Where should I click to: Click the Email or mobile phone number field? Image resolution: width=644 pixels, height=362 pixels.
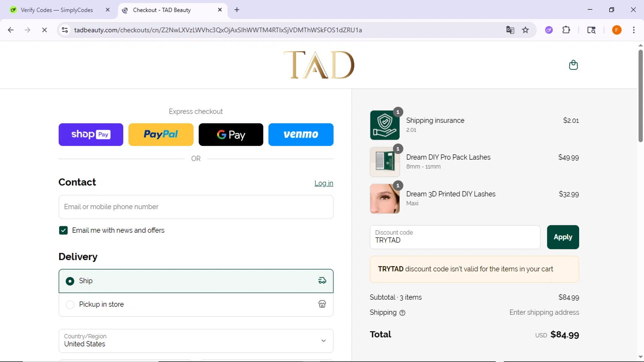(x=196, y=207)
